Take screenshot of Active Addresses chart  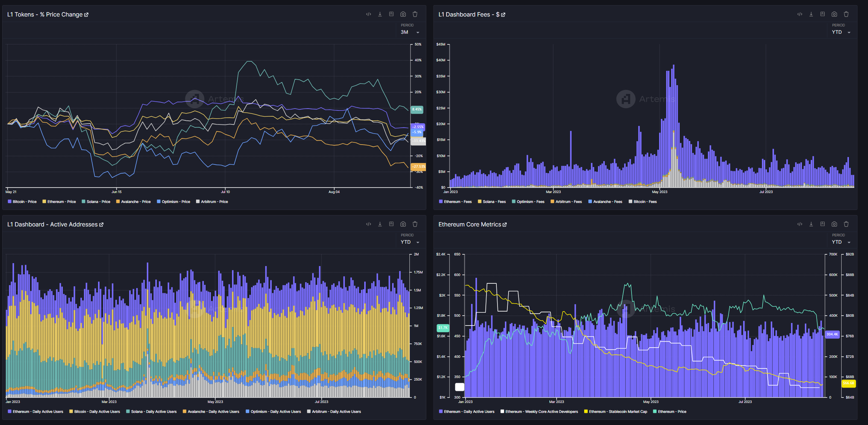click(x=403, y=224)
